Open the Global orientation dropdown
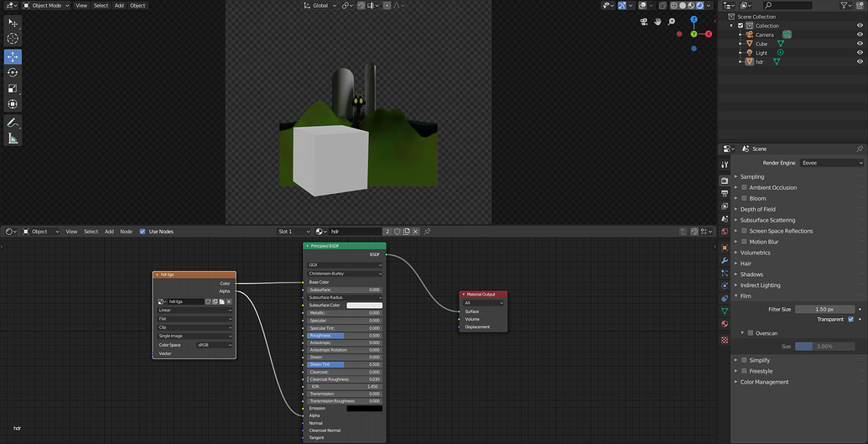Screen dimensions: 868x444 (x=318, y=6)
